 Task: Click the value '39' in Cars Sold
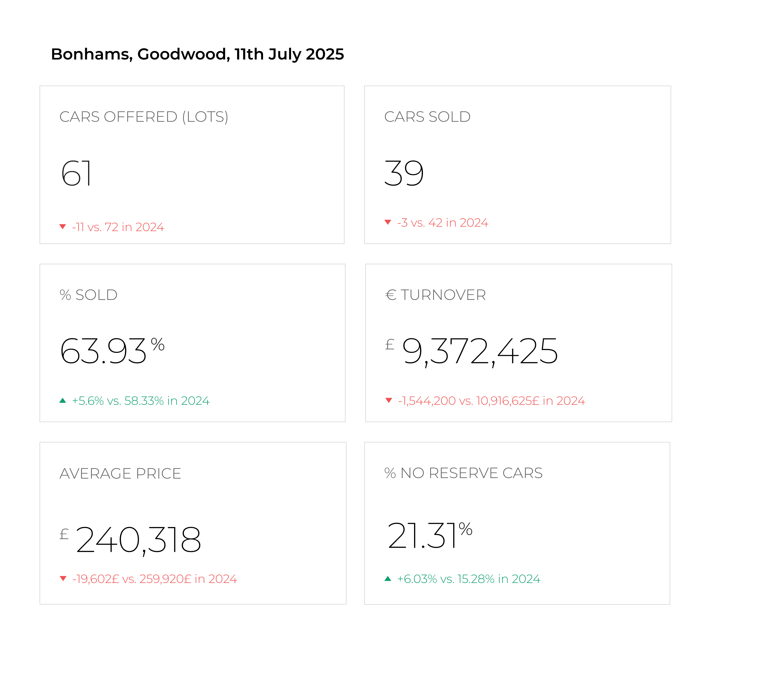click(404, 173)
